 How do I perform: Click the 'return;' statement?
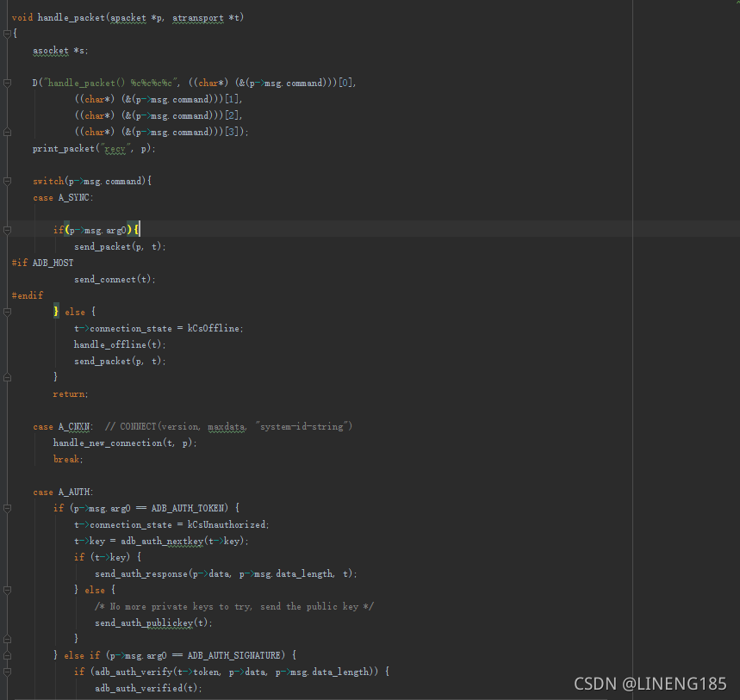point(71,393)
